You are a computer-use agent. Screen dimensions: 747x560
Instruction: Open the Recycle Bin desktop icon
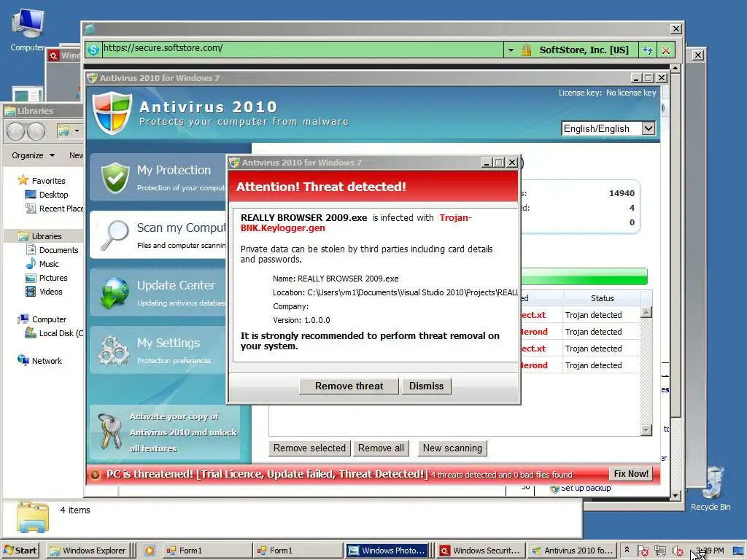tap(711, 489)
